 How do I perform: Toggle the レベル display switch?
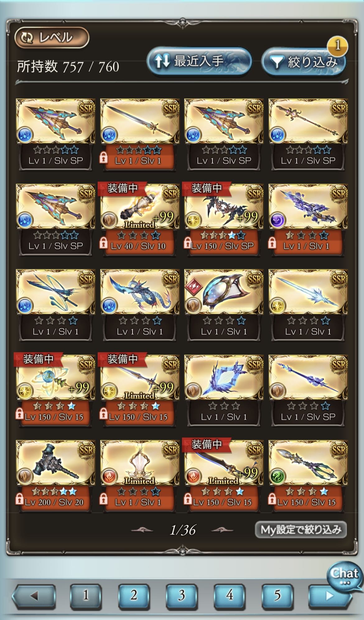tap(52, 38)
